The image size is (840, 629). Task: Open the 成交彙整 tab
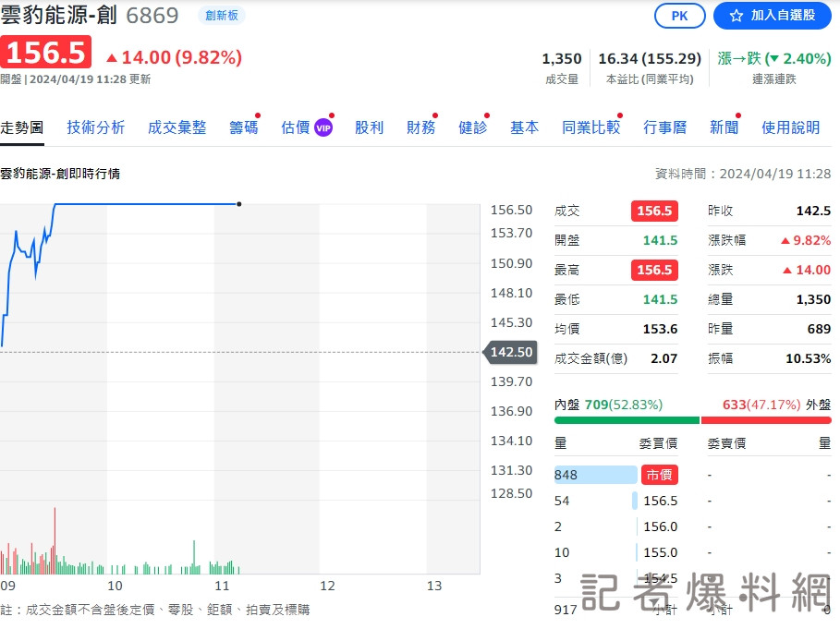point(177,127)
